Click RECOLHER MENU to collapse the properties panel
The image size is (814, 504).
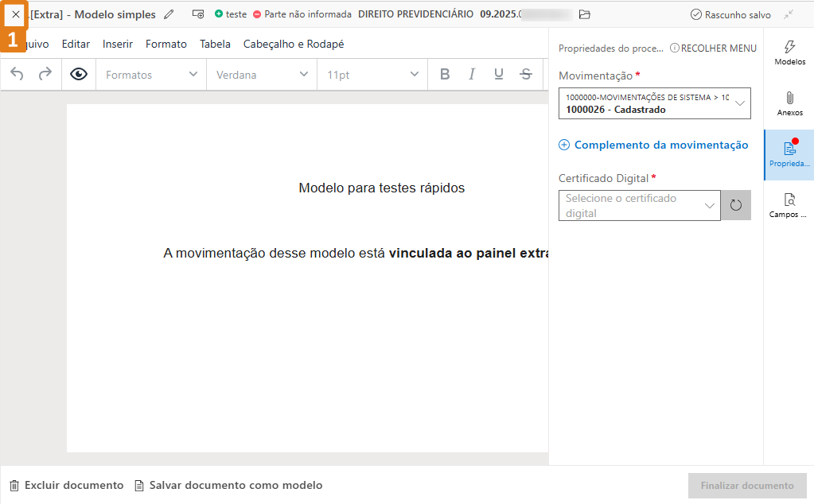pos(712,48)
